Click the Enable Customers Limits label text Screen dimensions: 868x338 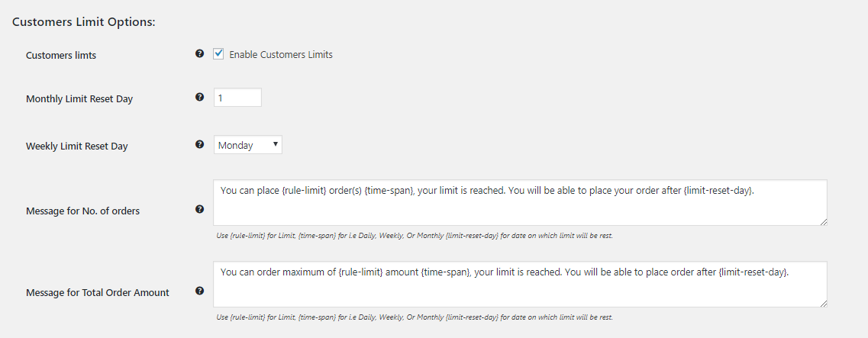click(281, 55)
